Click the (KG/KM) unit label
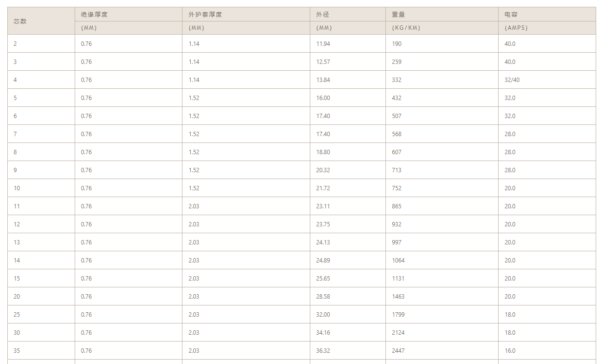Screen dimensions: 604x364 (x=406, y=28)
